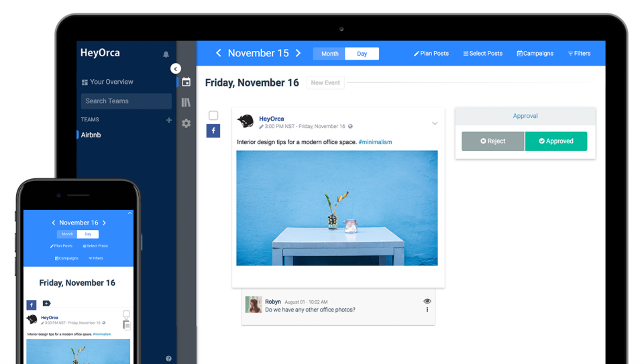Switch to Month view on the phone
644x364 pixels.
coord(67,235)
